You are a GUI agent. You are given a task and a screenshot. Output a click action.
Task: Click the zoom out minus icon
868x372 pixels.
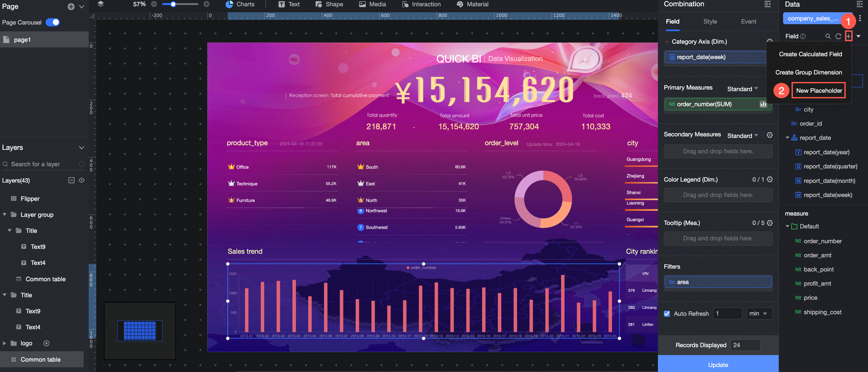pos(154,4)
